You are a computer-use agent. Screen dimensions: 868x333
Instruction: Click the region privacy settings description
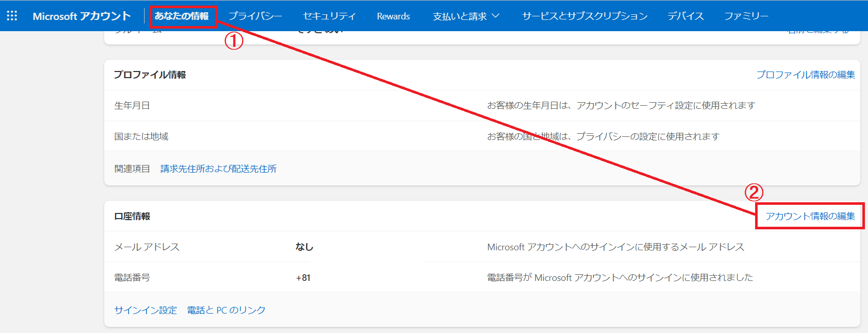pos(603,136)
